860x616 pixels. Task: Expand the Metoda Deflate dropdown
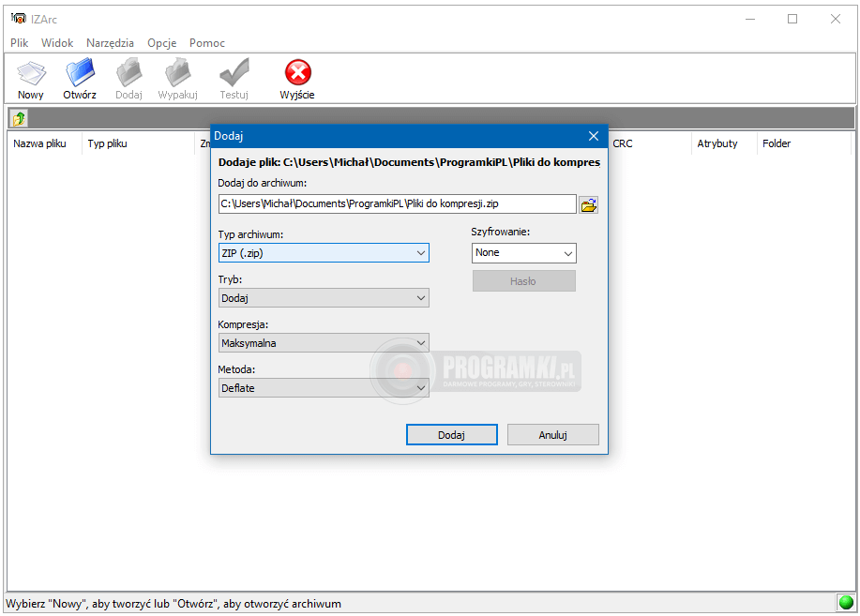(324, 388)
